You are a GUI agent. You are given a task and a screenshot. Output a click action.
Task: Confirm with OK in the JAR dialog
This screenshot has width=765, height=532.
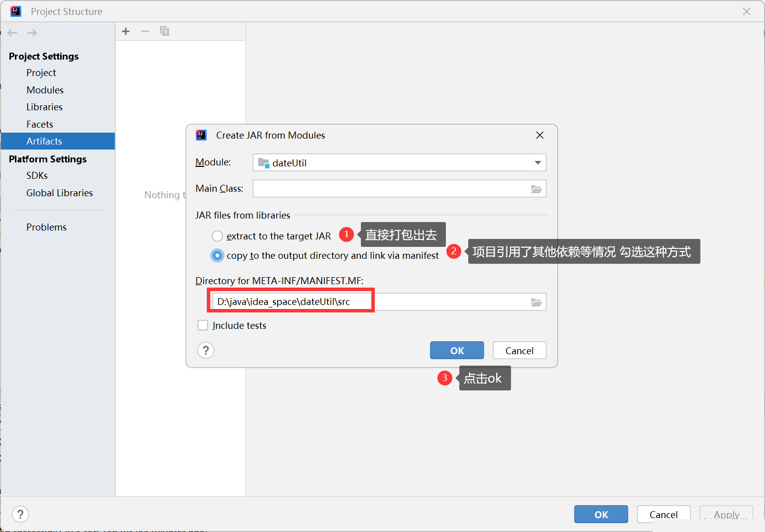coord(456,350)
